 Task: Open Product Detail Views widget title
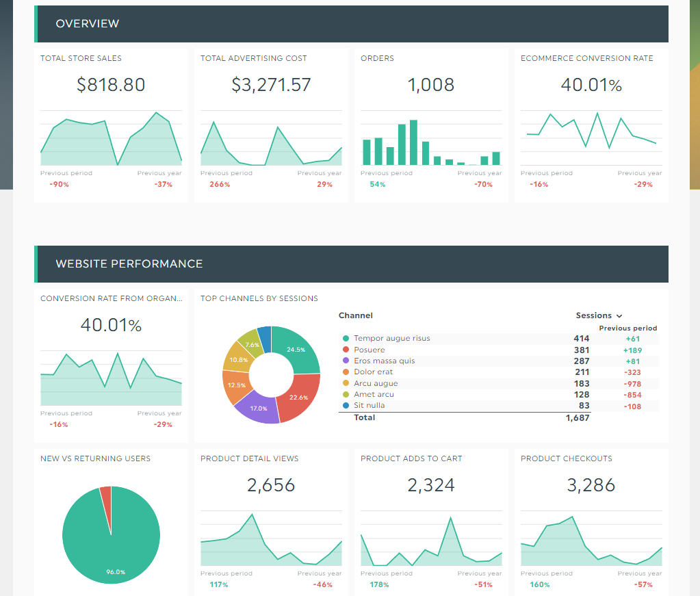(249, 458)
